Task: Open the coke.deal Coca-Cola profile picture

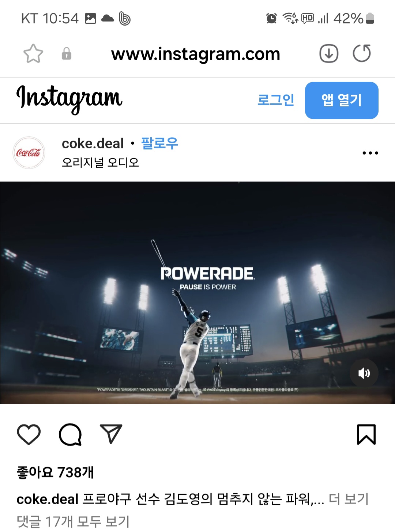Action: [x=29, y=153]
